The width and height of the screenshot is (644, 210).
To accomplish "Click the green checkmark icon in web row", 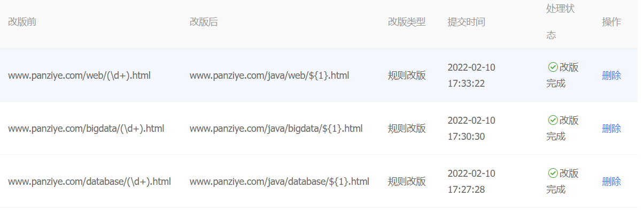I will [x=553, y=67].
